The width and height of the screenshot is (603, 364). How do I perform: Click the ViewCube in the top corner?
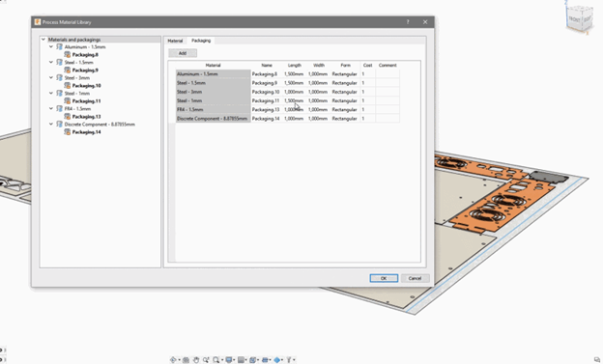coord(579,17)
